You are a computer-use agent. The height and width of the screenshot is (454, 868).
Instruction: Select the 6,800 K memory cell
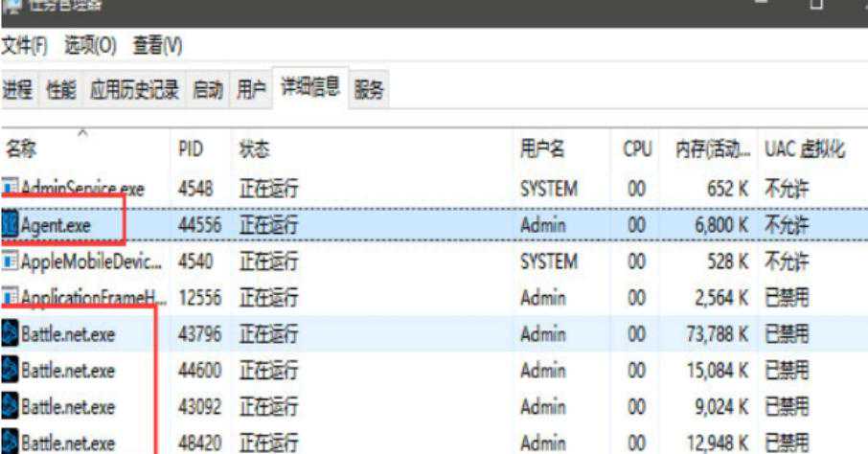[711, 225]
